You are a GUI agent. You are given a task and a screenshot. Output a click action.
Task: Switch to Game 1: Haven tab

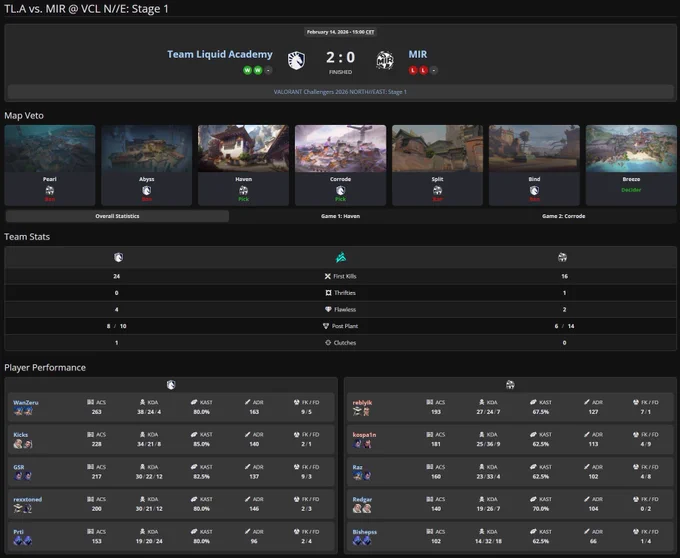[x=340, y=216]
